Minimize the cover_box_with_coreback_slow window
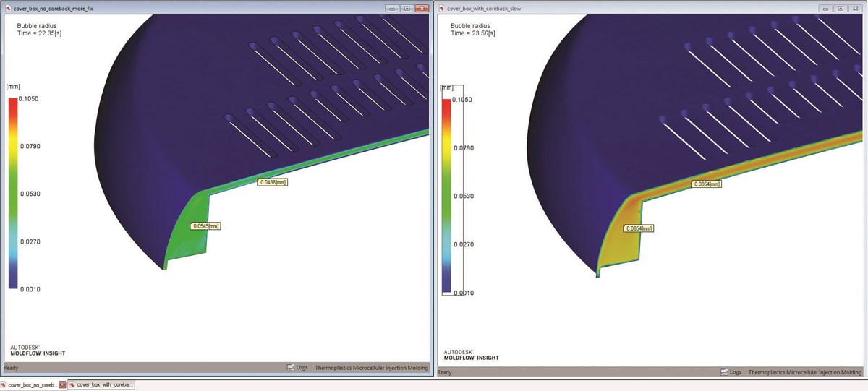This screenshot has width=868, height=391. click(x=827, y=9)
